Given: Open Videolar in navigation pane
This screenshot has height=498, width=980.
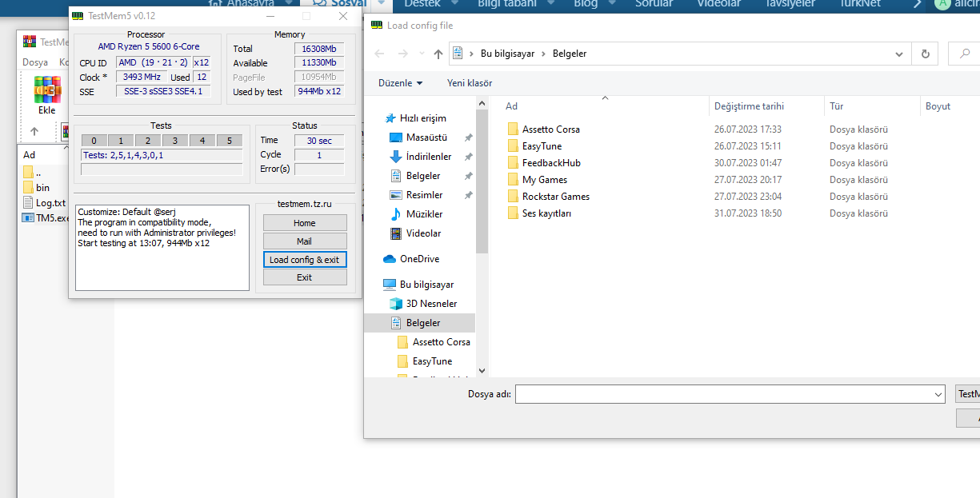Looking at the screenshot, I should tap(423, 233).
